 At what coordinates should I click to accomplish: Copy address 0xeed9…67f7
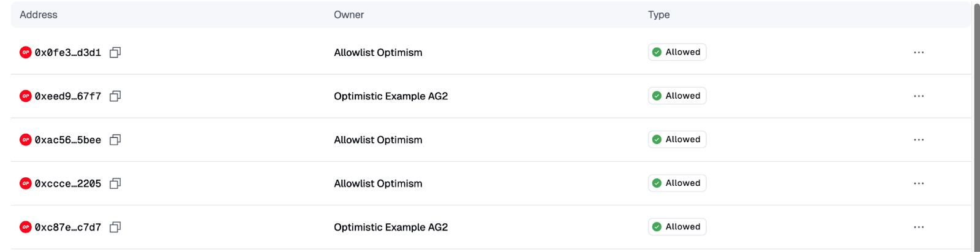click(x=115, y=96)
